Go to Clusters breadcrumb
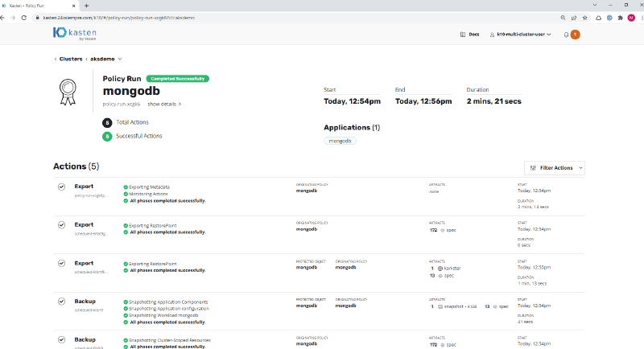Viewport: 644px width, 349px height. click(71, 59)
